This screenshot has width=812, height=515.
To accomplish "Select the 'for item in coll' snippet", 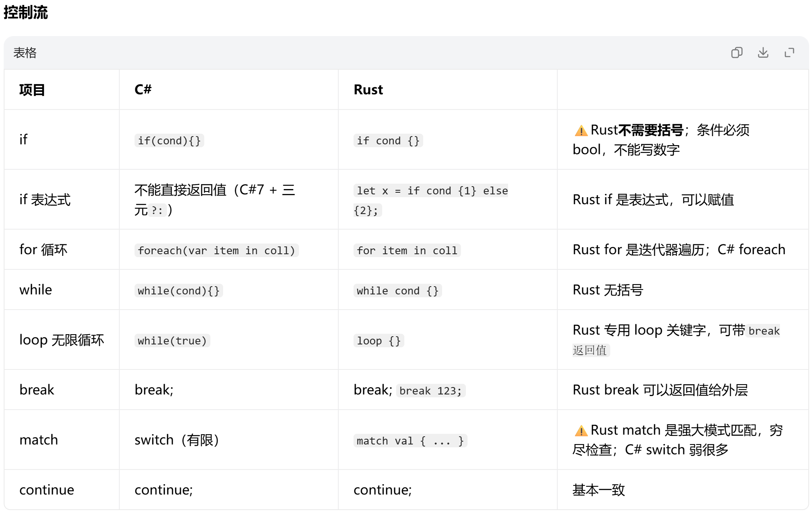I will 407,251.
